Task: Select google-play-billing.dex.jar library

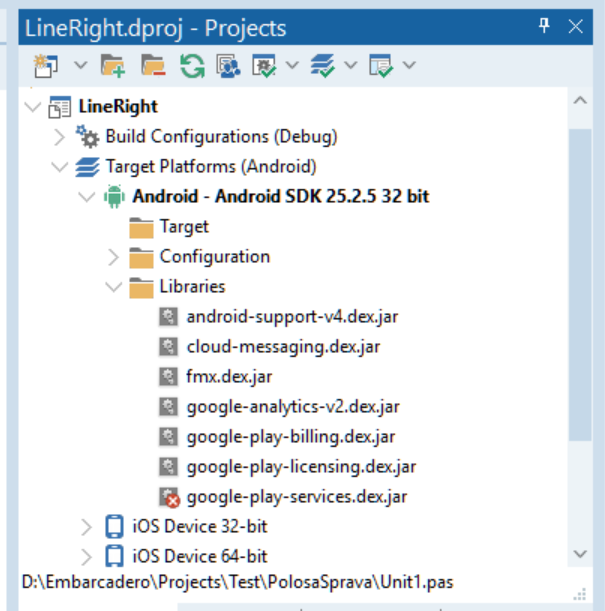Action: tap(291, 437)
